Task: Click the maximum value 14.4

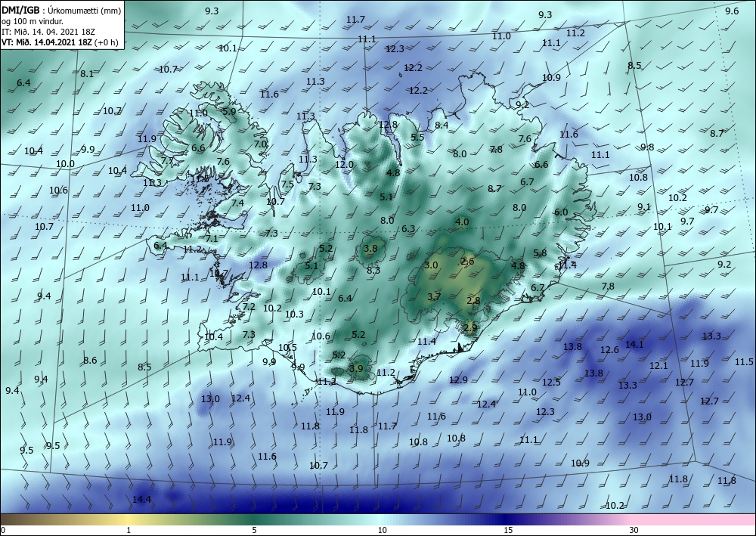Action: pos(141,500)
